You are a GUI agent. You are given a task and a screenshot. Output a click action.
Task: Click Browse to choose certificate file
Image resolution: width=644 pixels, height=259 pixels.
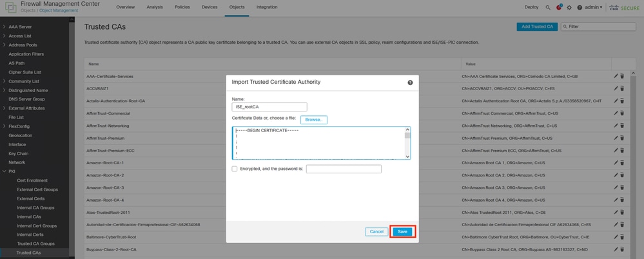pyautogui.click(x=314, y=119)
